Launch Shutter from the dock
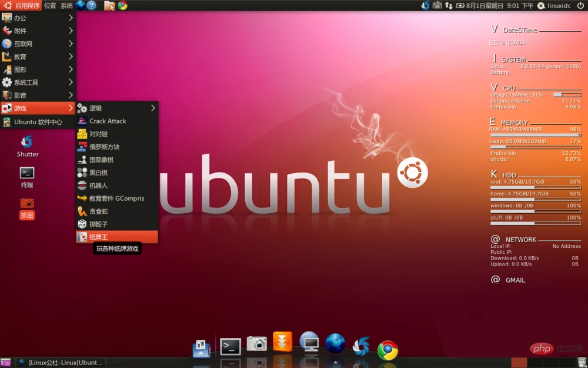This screenshot has height=368, width=588. [x=362, y=346]
